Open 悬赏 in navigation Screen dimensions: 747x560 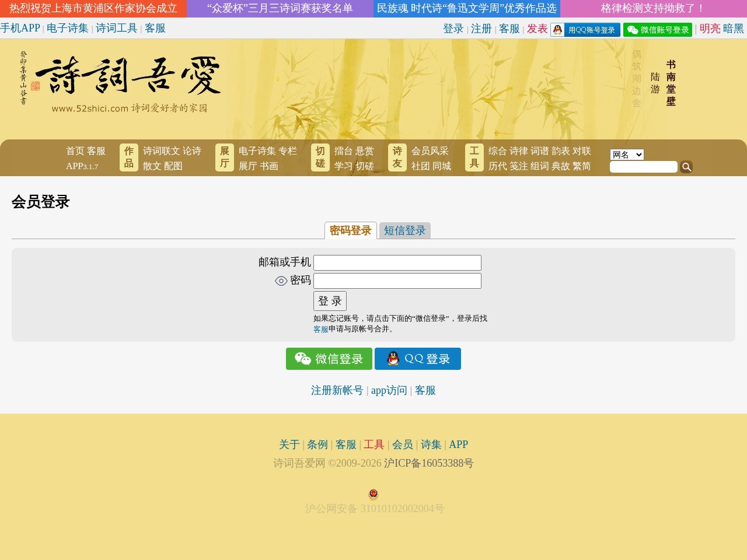[365, 151]
